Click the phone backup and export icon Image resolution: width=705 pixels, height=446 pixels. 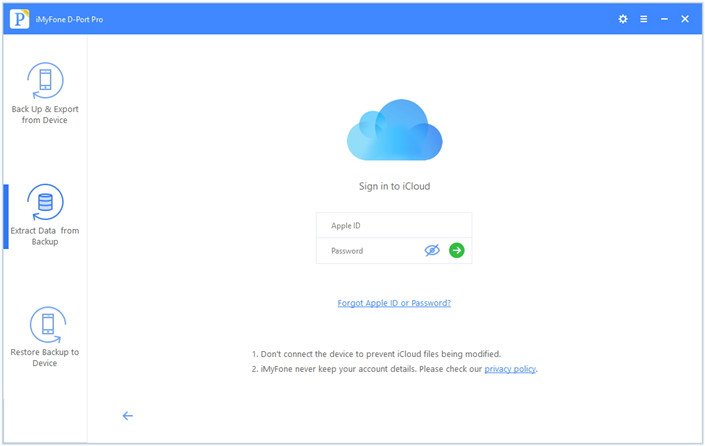[45, 80]
